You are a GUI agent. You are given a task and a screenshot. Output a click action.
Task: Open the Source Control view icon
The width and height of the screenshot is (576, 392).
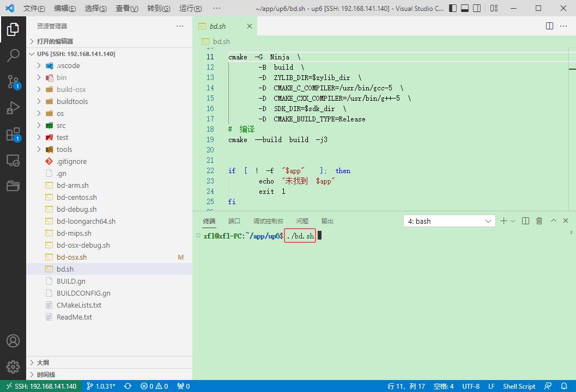pyautogui.click(x=13, y=82)
